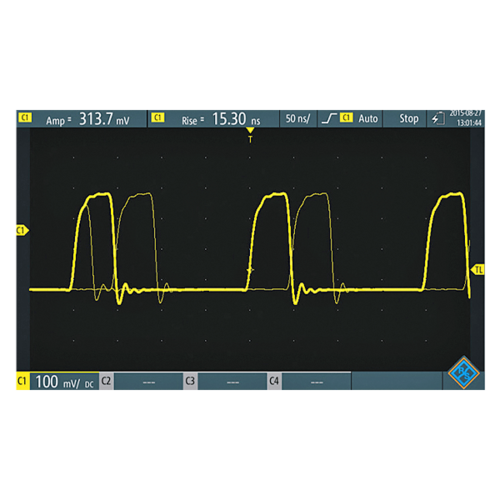Change the Auto trigger mode

368,119
